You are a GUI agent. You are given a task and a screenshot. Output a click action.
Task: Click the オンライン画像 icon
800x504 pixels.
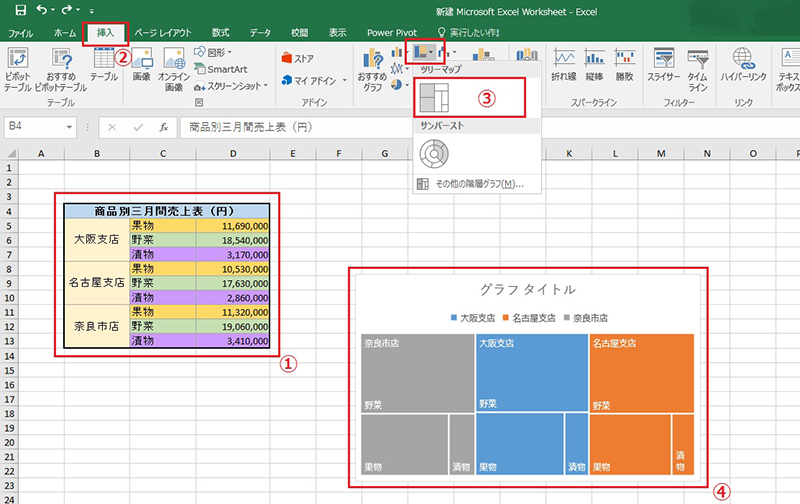tap(174, 70)
